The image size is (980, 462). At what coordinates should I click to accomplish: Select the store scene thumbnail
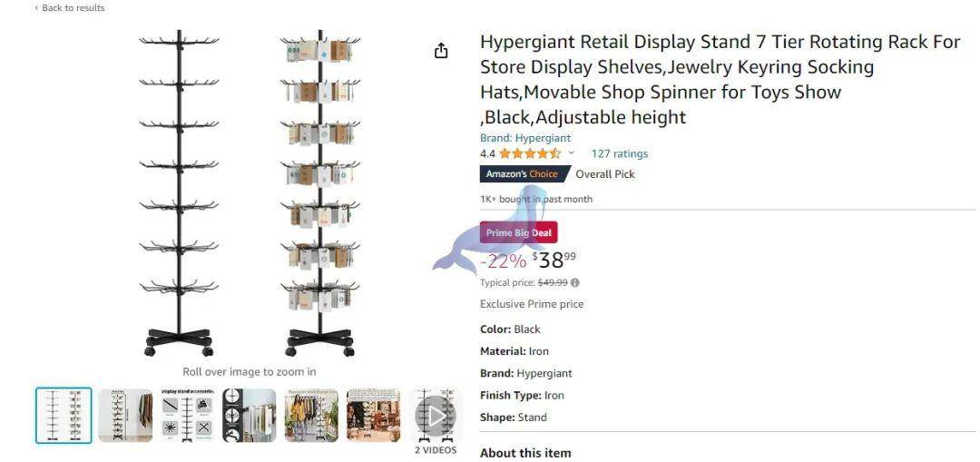(x=373, y=416)
